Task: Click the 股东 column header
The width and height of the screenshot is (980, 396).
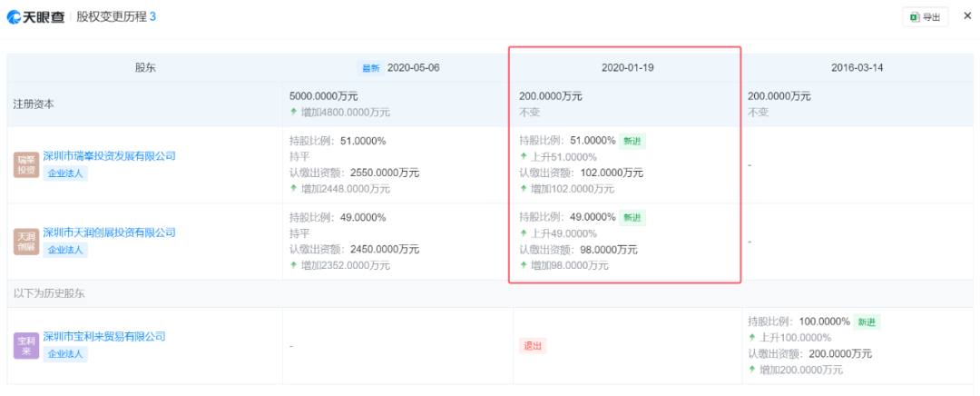Action: click(x=145, y=68)
